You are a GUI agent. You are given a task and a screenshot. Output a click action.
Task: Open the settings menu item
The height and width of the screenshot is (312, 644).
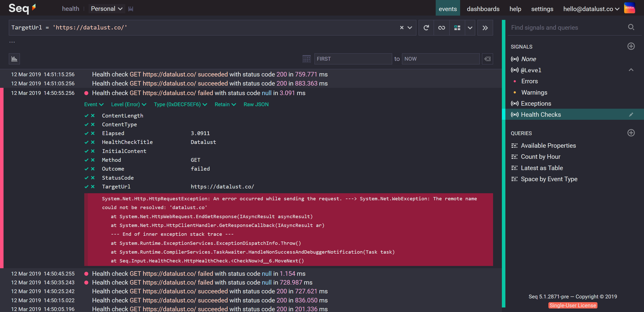tap(542, 9)
